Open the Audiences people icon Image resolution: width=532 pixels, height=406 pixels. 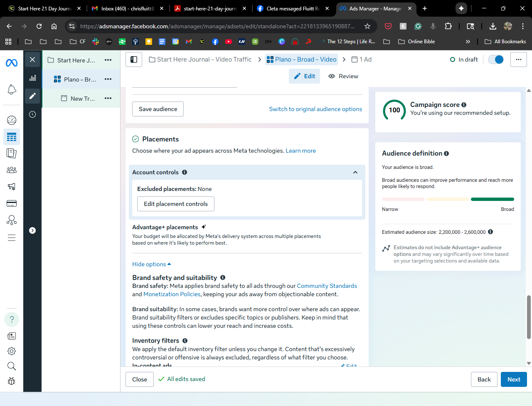(12, 170)
